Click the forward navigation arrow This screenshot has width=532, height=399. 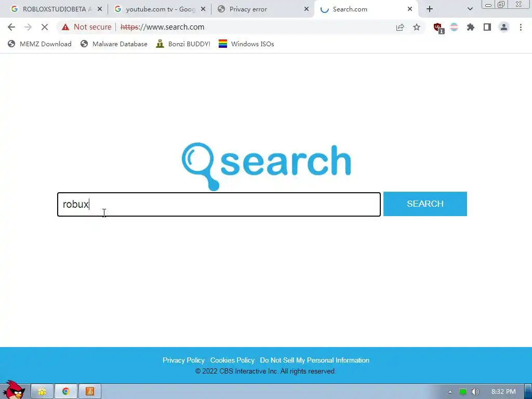[28, 27]
